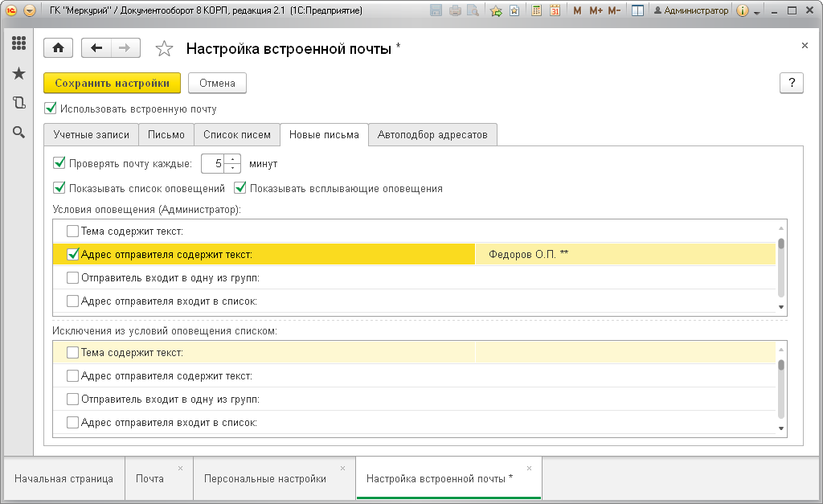
Task: Open the 1C main menu dropdown
Action: point(30,10)
